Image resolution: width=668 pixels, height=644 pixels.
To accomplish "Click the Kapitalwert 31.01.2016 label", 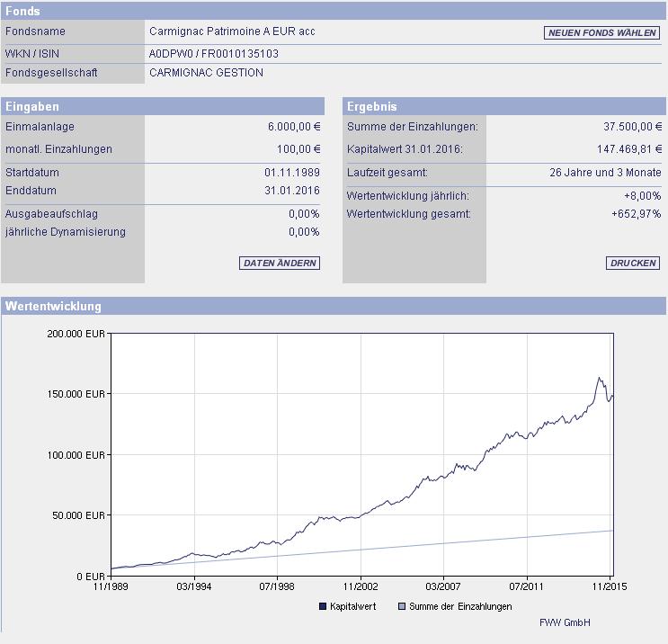I will [405, 149].
